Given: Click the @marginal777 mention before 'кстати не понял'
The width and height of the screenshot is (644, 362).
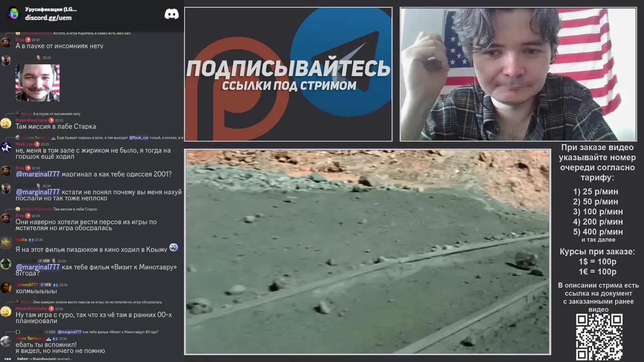Looking at the screenshot, I should (x=38, y=192).
